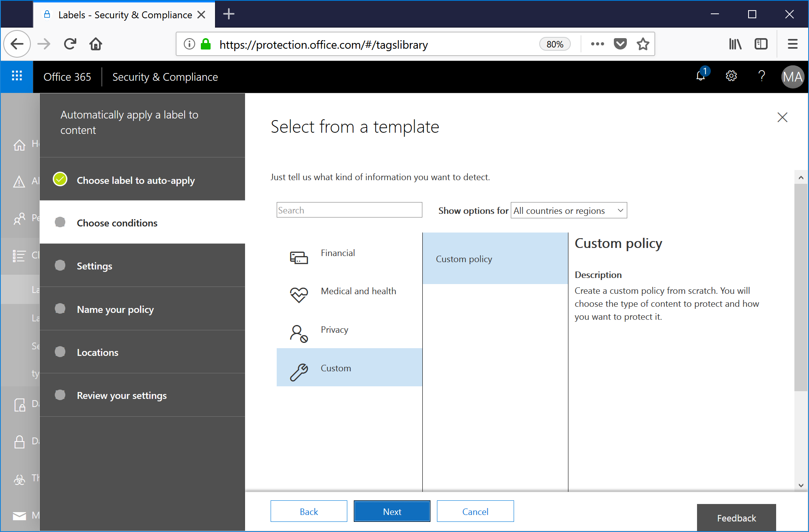
Task: Open the Office 365 settings gear
Action: tap(731, 76)
